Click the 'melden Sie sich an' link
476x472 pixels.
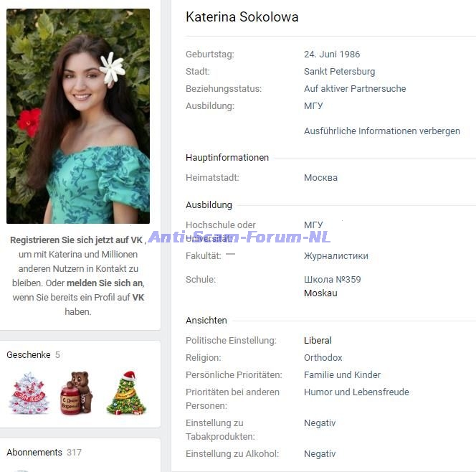tap(105, 283)
